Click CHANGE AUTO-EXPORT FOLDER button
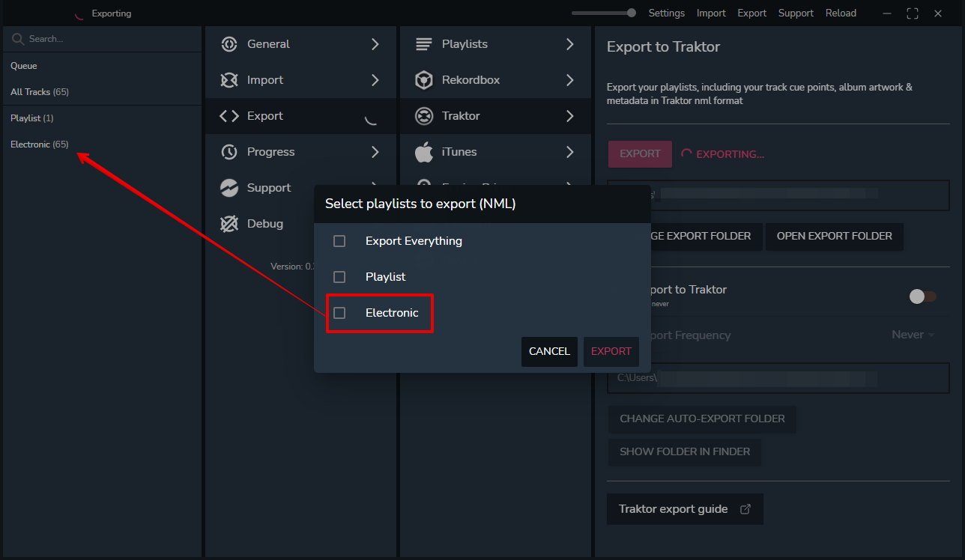This screenshot has width=965, height=560. pos(702,419)
